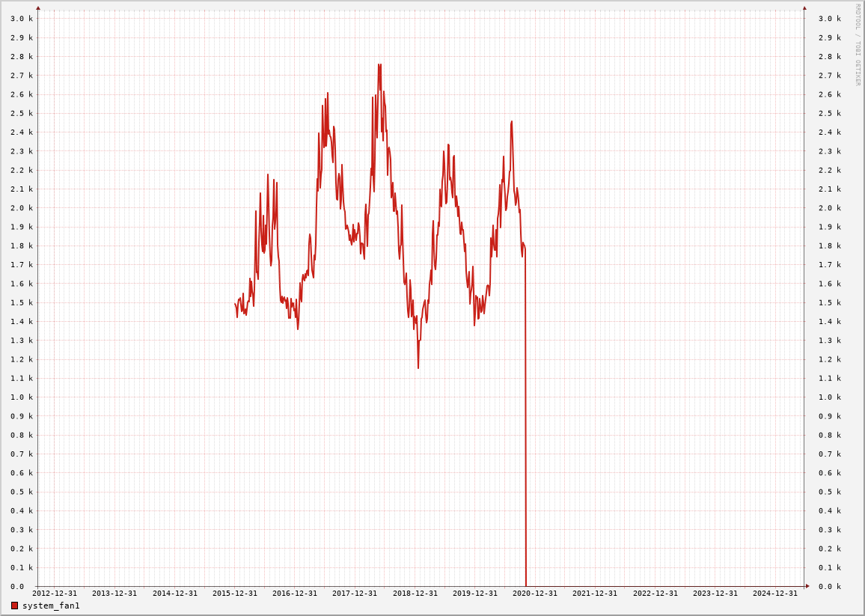Viewport: 865px width, 616px height.
Task: Click the arrowhead atop the left y-axis
Action: tap(38, 8)
